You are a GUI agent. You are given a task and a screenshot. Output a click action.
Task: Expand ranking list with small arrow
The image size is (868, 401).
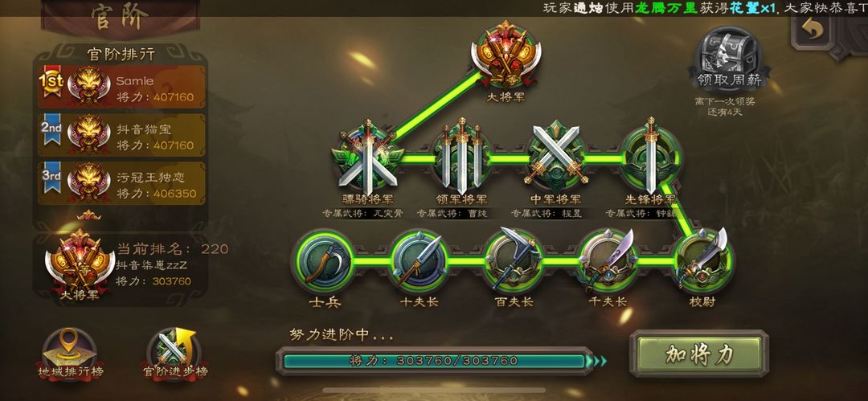(88, 215)
